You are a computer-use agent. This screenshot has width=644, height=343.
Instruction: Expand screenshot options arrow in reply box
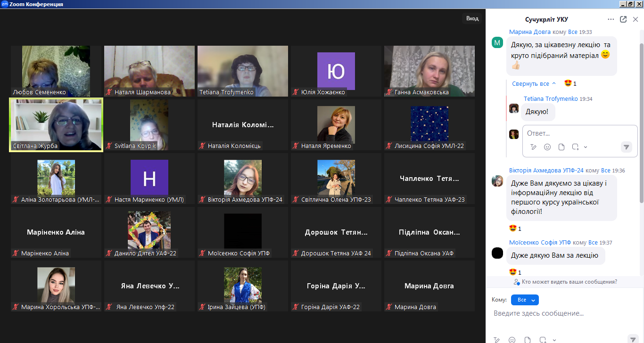[x=586, y=147]
